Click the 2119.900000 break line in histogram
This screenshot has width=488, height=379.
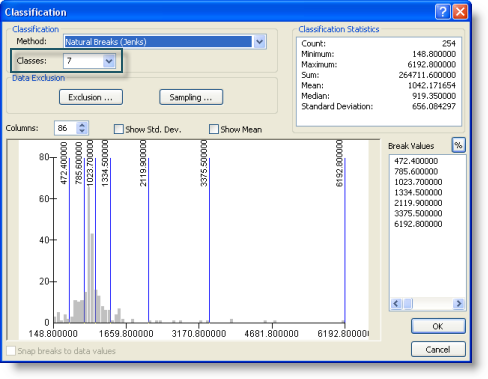pos(148,240)
